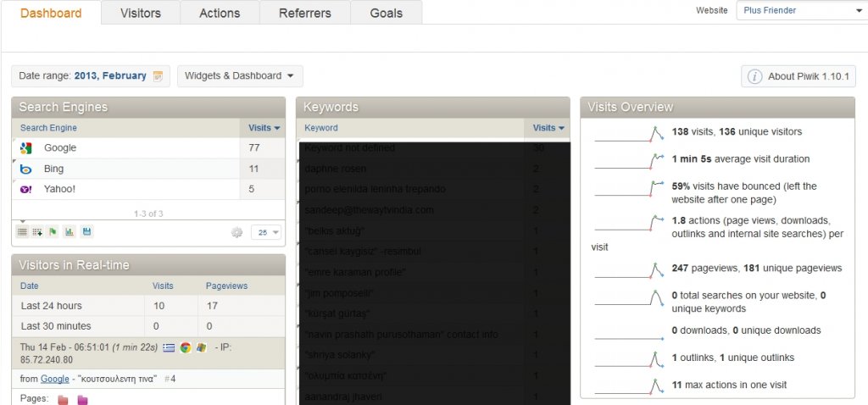Click the Keywords widget title bar

pyautogui.click(x=433, y=108)
